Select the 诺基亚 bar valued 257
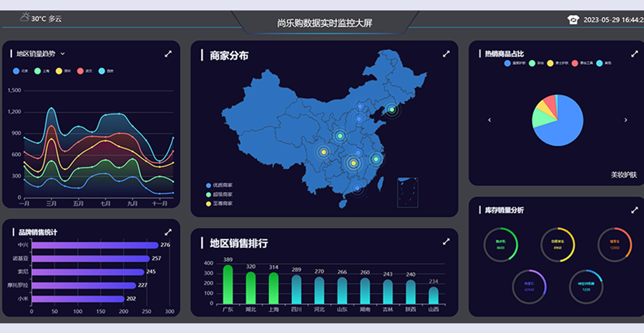Screen dimensions: 644x333 click(91, 259)
